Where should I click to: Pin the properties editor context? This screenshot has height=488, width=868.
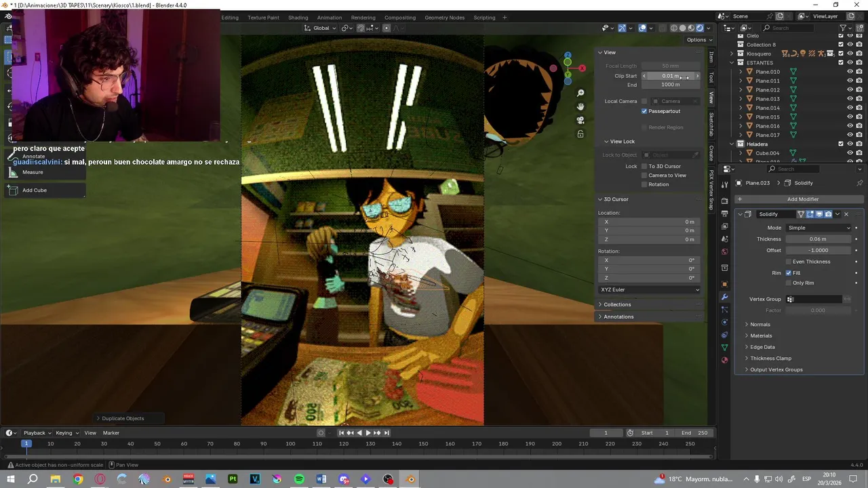coord(860,183)
